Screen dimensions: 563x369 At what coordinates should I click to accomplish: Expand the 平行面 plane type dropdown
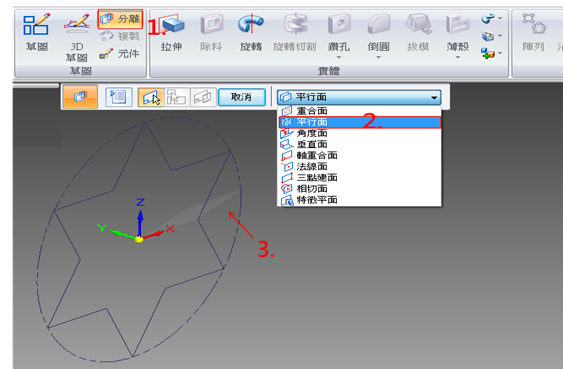359,97
